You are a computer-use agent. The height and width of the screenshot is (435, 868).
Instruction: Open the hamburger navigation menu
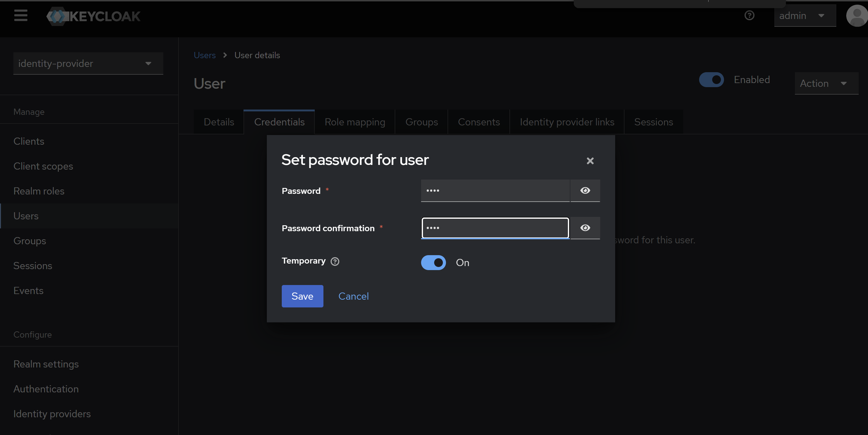(x=21, y=16)
